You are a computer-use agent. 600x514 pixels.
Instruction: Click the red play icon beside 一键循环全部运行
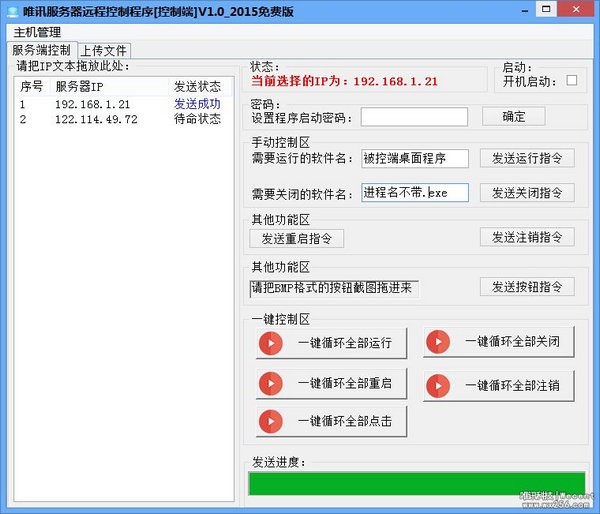(271, 343)
